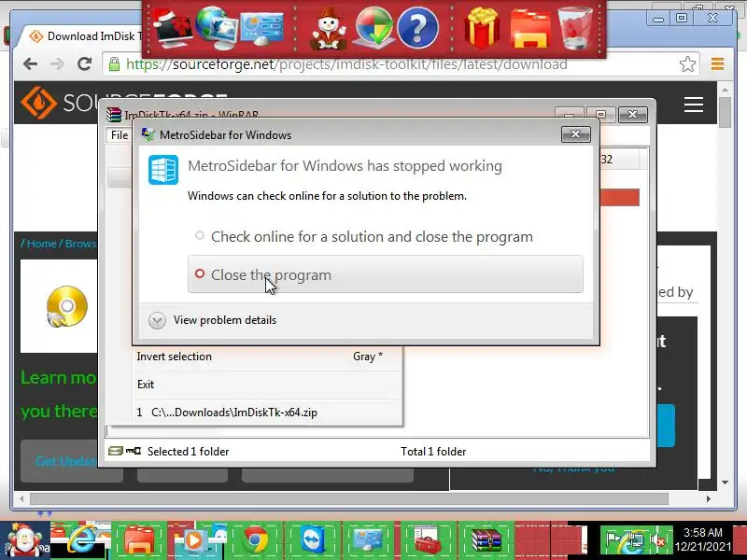Image resolution: width=747 pixels, height=560 pixels.
Task: Open recent file ImDiskTk-x64.zip entry
Action: [x=267, y=413]
